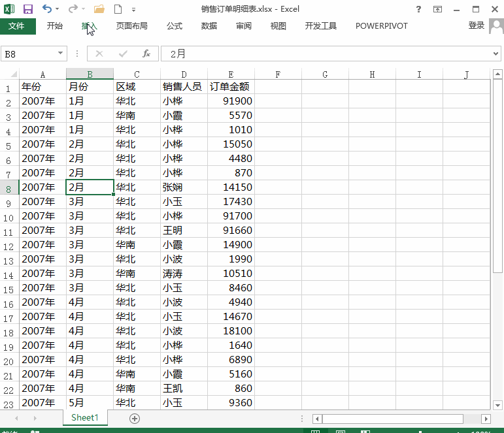The height and width of the screenshot is (433, 504).
Task: Open Help via question mark icon
Action: (x=418, y=9)
